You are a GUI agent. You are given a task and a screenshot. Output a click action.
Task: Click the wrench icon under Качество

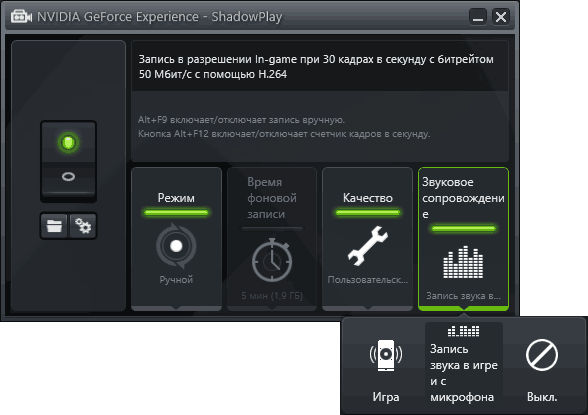(x=368, y=246)
